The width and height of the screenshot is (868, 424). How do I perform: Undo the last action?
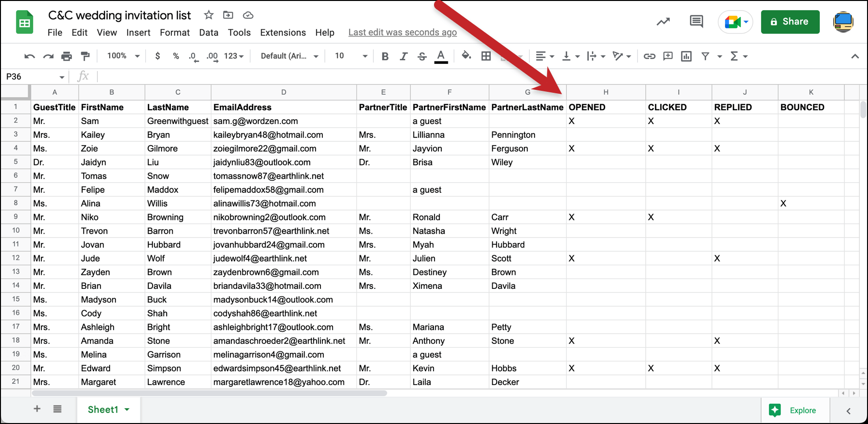tap(29, 56)
